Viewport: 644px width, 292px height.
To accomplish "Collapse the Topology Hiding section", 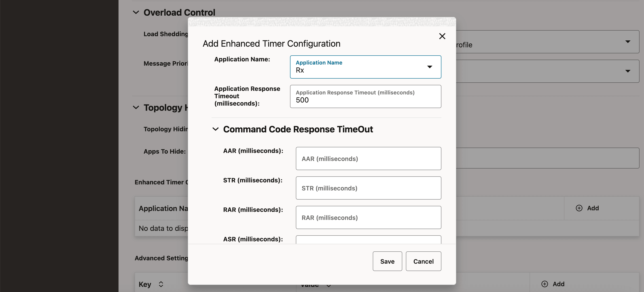I will 136,108.
